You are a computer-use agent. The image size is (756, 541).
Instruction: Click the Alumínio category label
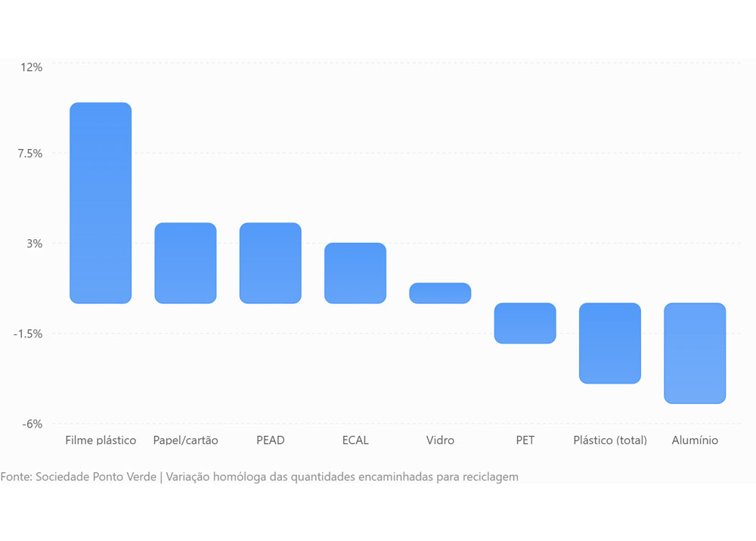(695, 440)
